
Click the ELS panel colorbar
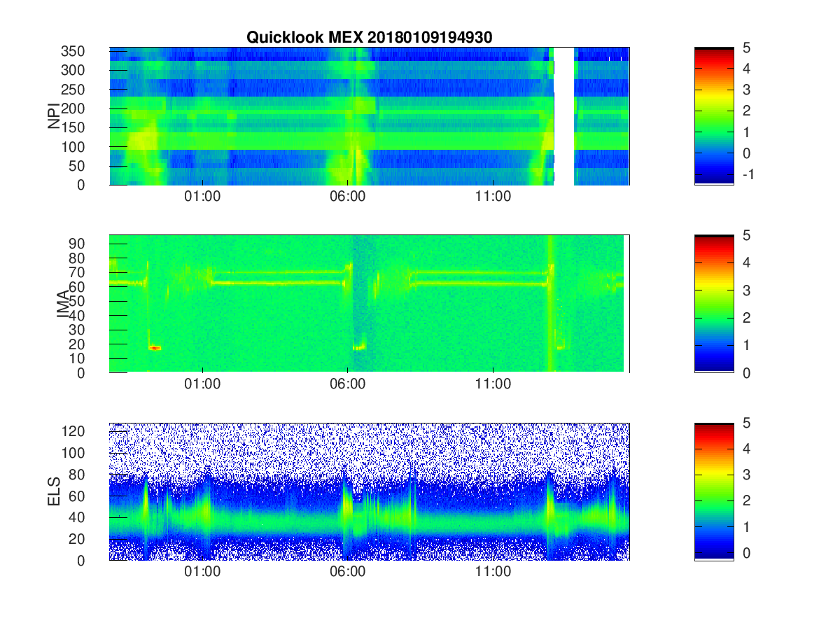point(714,491)
